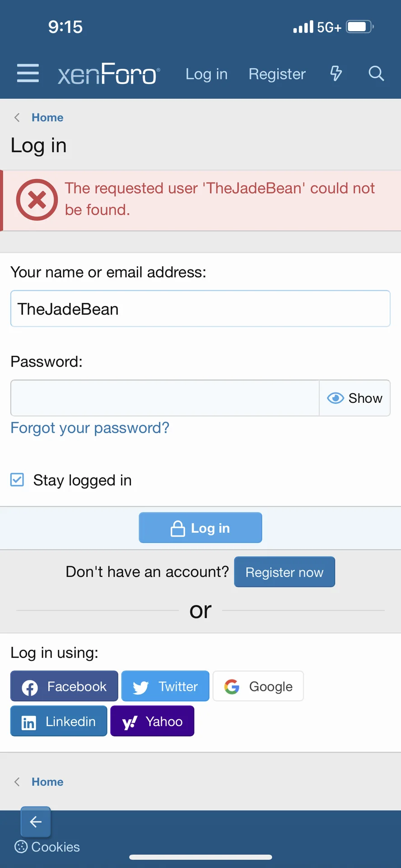Log in using Twitter
401x868 pixels.
[x=165, y=686]
